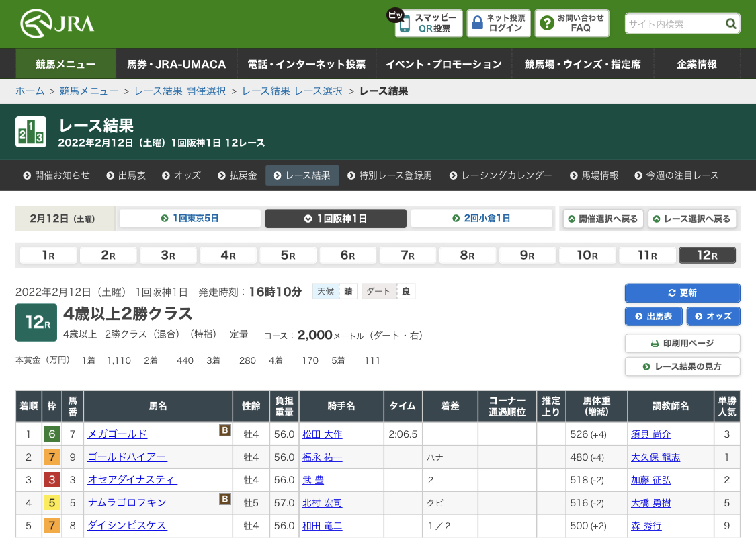Open horse ゴールドハイアー details
This screenshot has height=548, width=756.
click(x=127, y=457)
